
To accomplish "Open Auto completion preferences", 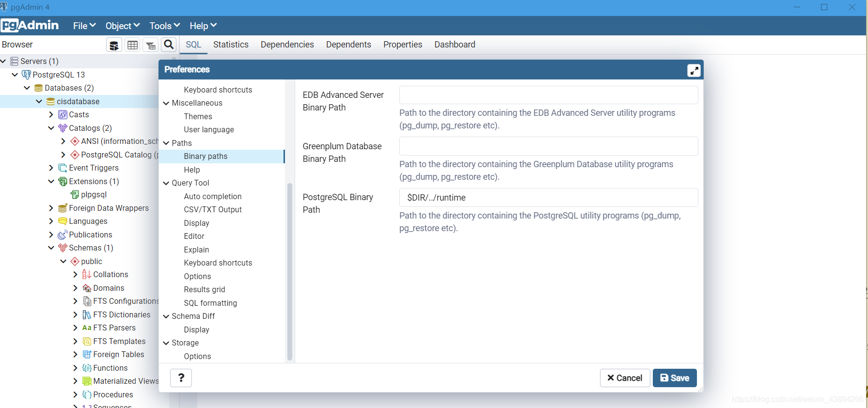I will pos(213,196).
